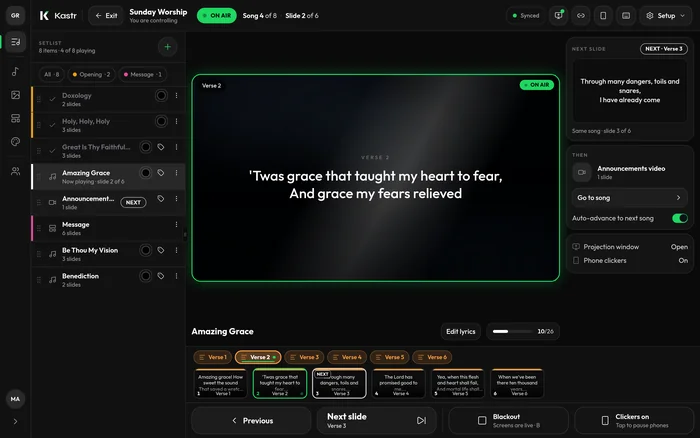
Task: Click the tag icon on Be Thou My Vision
Action: pyautogui.click(x=161, y=250)
